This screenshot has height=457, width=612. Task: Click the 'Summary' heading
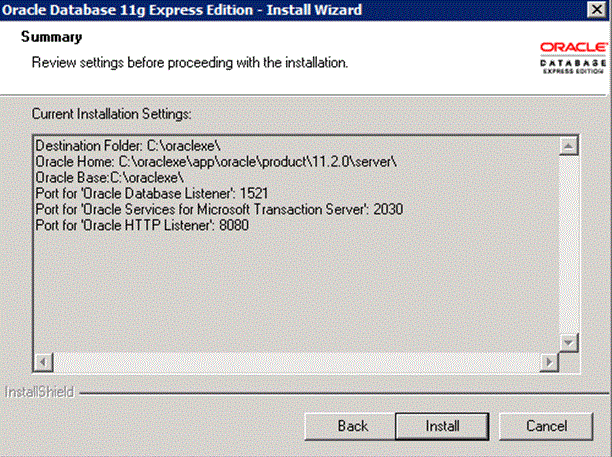52,37
